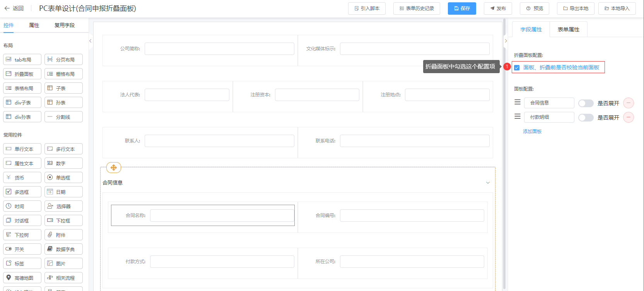Select the 下拉树 tree control

point(22,235)
